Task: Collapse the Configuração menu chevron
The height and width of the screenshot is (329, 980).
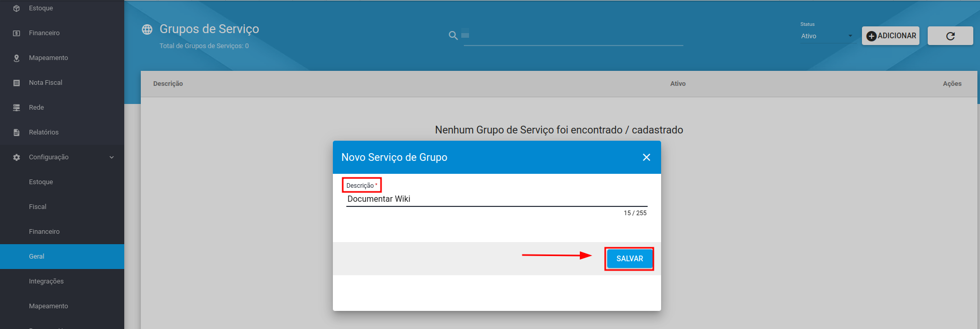Action: coord(112,157)
